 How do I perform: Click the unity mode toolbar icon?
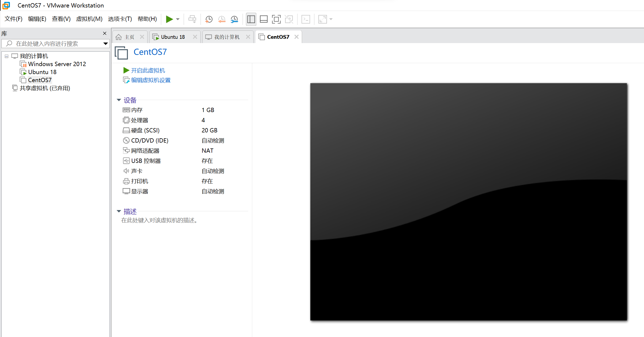289,19
